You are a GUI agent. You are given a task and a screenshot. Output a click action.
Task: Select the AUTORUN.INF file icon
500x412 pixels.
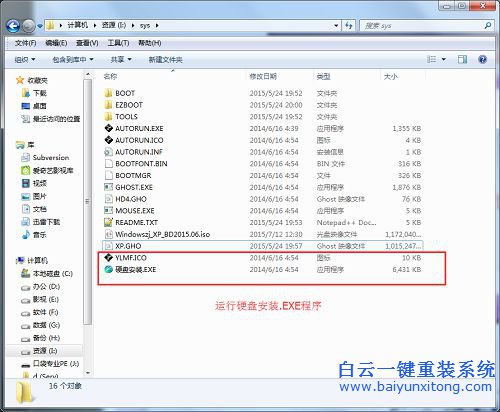coord(108,152)
